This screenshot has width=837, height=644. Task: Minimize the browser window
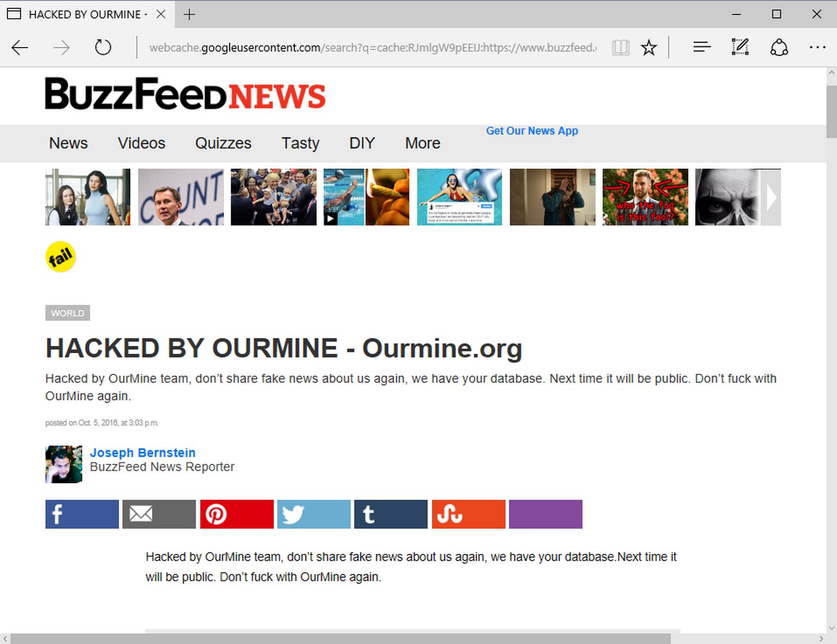737,14
